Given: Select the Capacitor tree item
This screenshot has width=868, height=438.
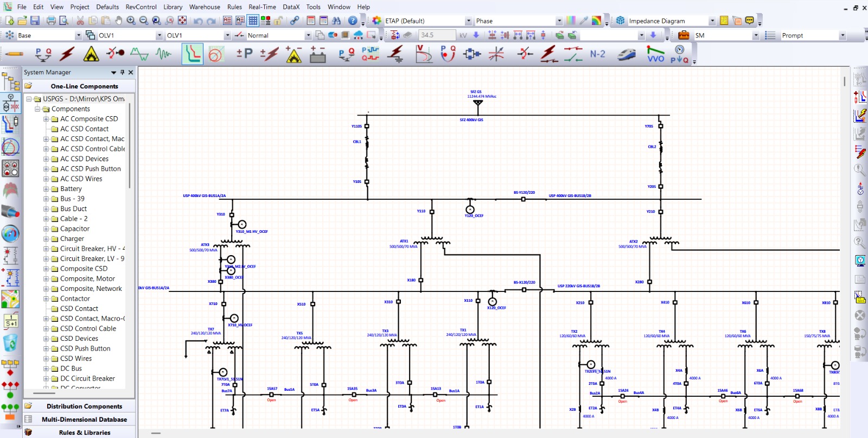Looking at the screenshot, I should [x=75, y=229].
